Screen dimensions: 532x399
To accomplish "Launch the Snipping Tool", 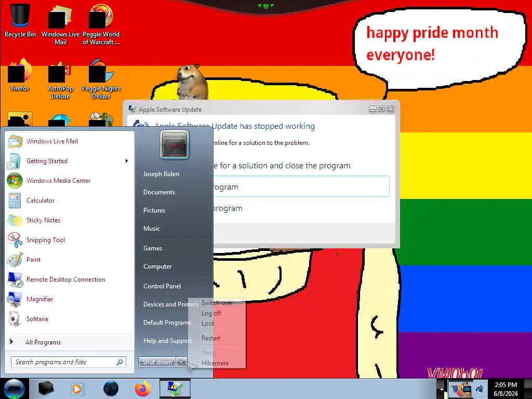I will [x=70, y=240].
